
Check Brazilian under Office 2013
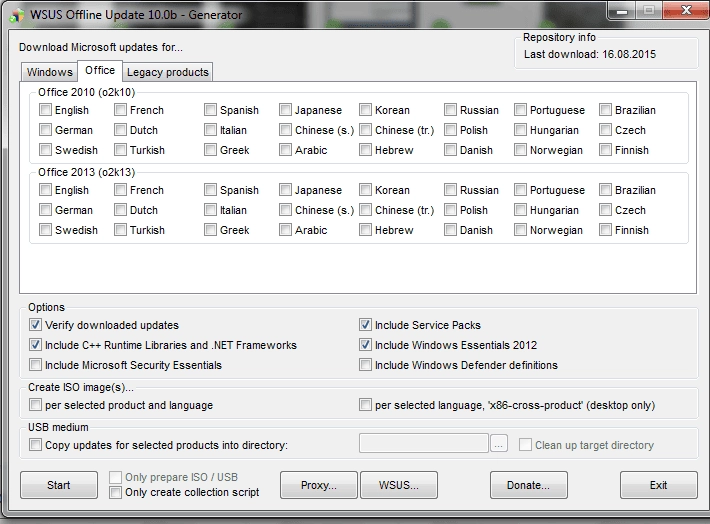pyautogui.click(x=605, y=190)
